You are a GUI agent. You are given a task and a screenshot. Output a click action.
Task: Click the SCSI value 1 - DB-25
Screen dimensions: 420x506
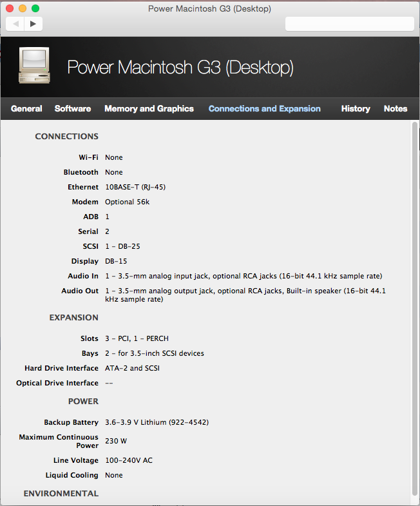122,246
